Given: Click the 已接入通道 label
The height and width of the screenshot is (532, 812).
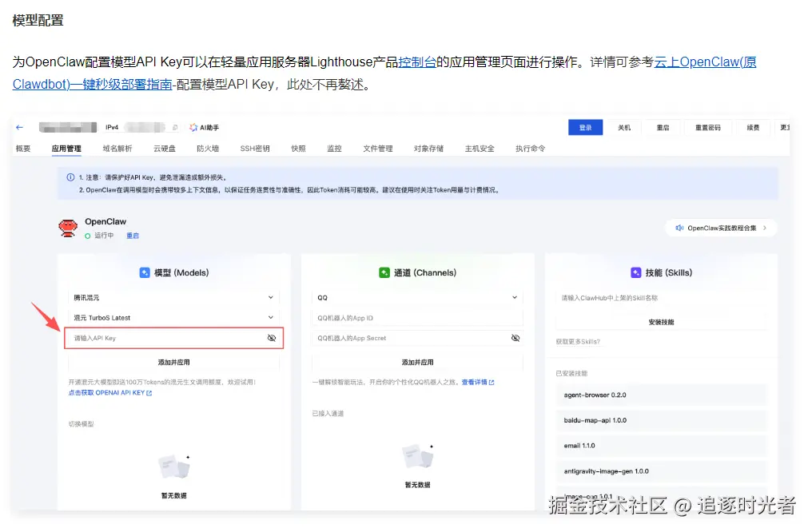Looking at the screenshot, I should (328, 414).
